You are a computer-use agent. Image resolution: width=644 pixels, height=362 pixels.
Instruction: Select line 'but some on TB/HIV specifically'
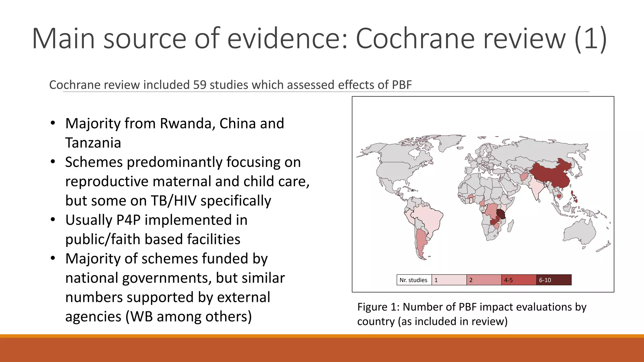coord(168,201)
